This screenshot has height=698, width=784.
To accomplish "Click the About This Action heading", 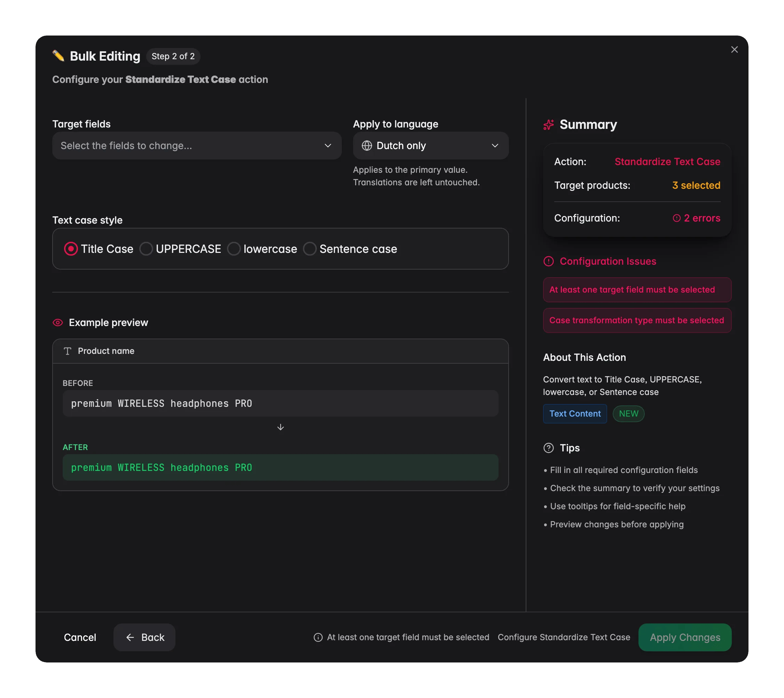I will click(x=584, y=358).
